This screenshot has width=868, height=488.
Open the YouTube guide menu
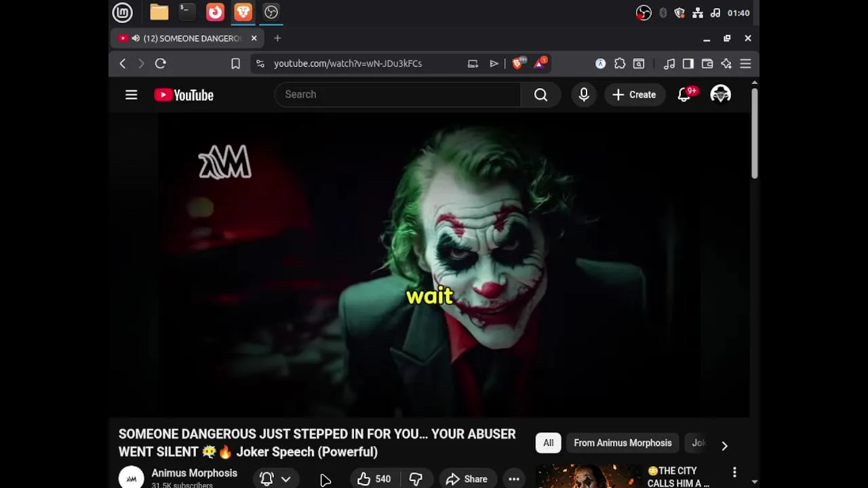coord(132,95)
